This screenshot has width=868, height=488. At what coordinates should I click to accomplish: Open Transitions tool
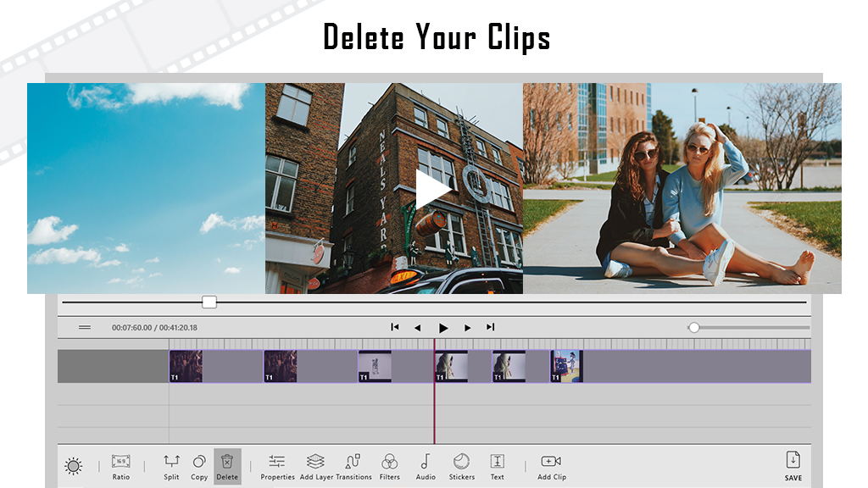tap(353, 462)
